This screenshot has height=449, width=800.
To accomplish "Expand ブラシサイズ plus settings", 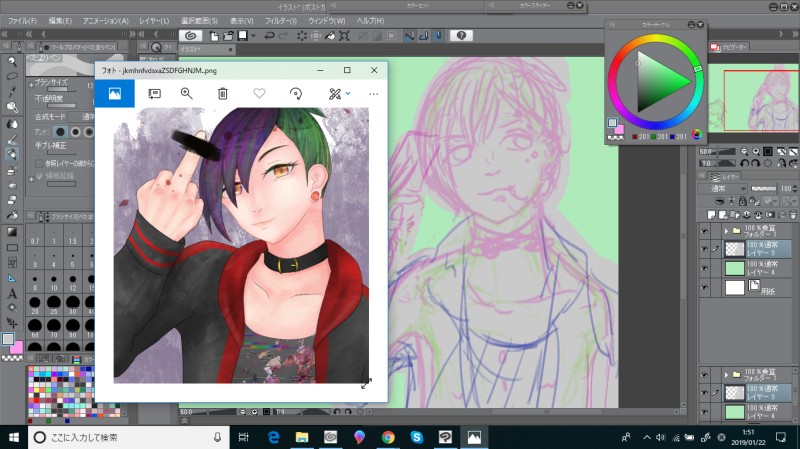I will pyautogui.click(x=31, y=84).
